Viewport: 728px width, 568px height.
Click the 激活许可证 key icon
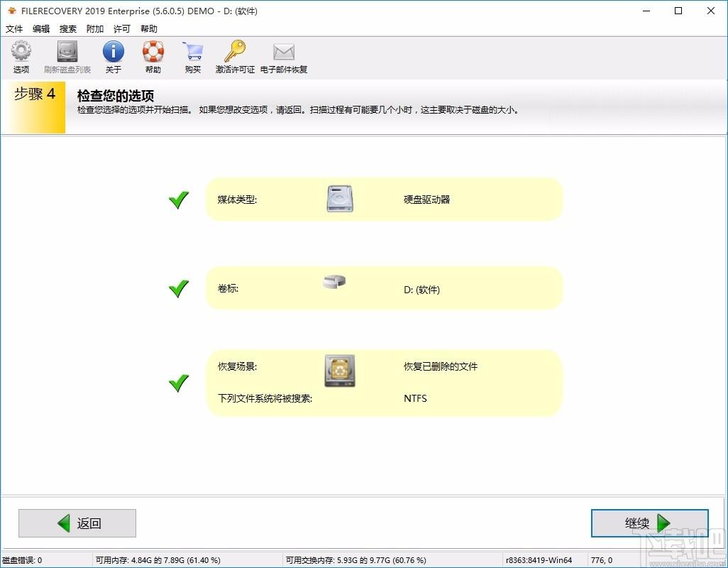pos(235,50)
